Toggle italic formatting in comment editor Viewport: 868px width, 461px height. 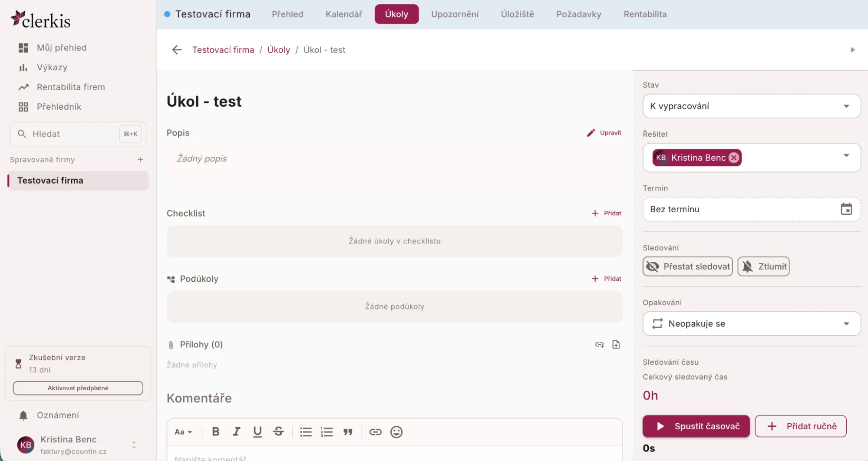coord(236,431)
